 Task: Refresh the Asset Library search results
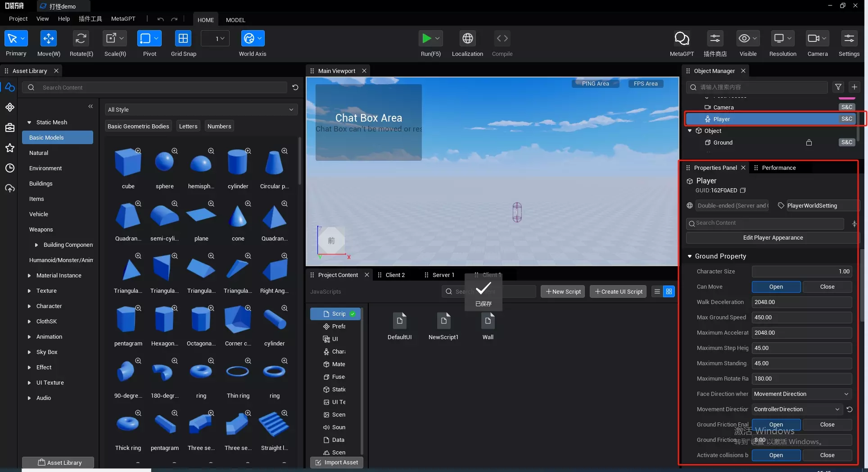click(x=295, y=87)
